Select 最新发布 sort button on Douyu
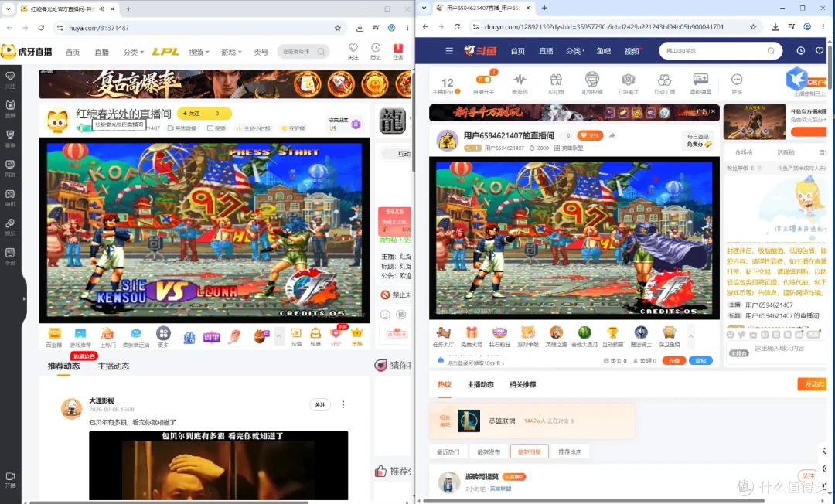835x504 pixels. pos(489,451)
